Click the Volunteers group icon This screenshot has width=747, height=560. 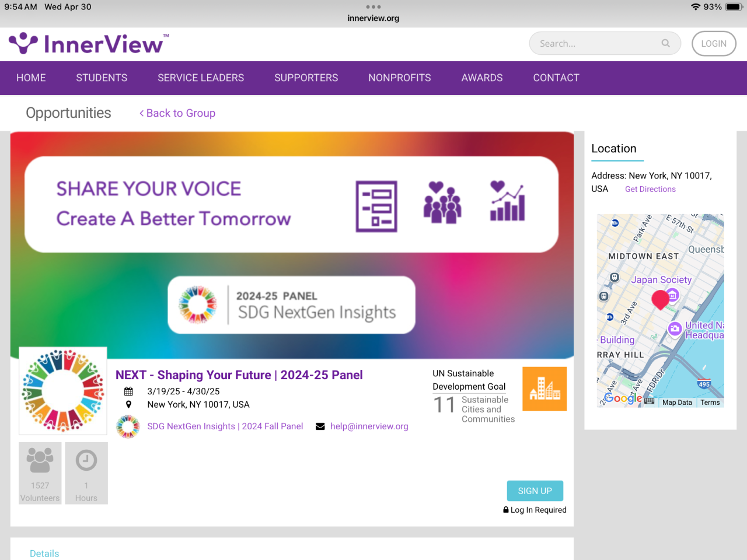(40, 460)
